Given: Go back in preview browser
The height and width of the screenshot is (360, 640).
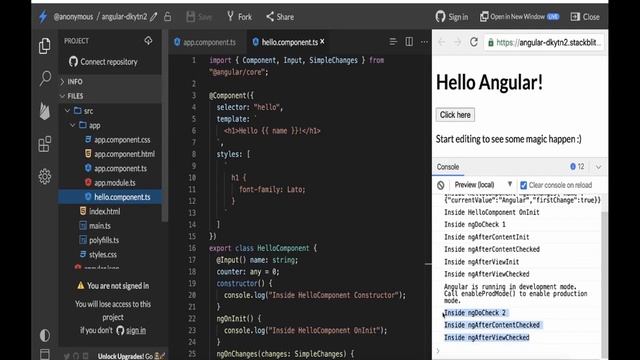Looking at the screenshot, I should tap(442, 42).
